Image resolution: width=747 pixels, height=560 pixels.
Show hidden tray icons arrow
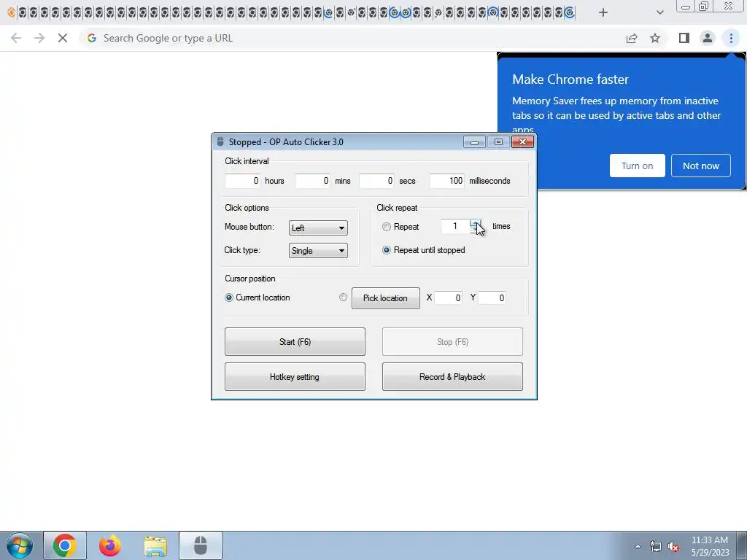(x=638, y=547)
